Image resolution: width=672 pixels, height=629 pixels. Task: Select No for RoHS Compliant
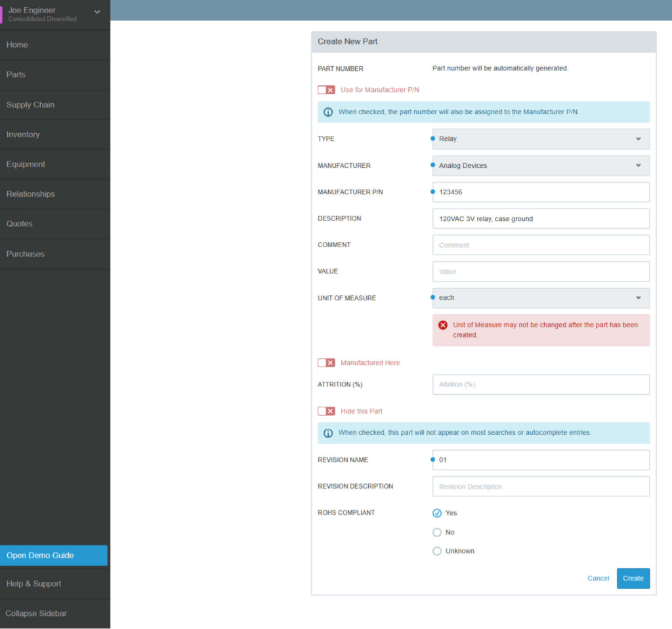pos(437,532)
